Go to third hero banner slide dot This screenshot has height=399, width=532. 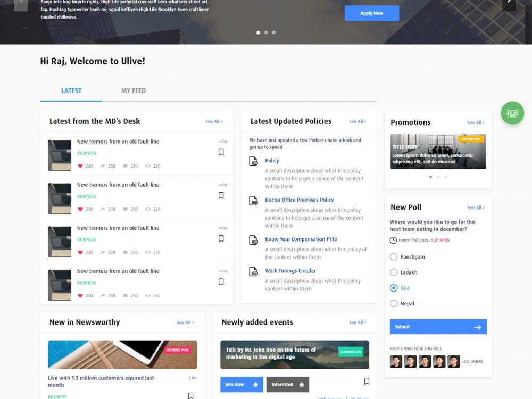click(274, 32)
